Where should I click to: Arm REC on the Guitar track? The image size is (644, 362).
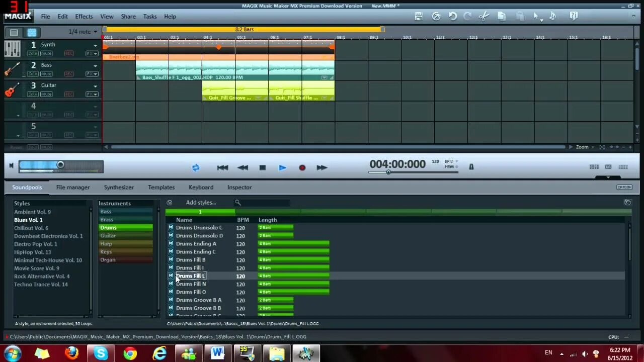69,94
